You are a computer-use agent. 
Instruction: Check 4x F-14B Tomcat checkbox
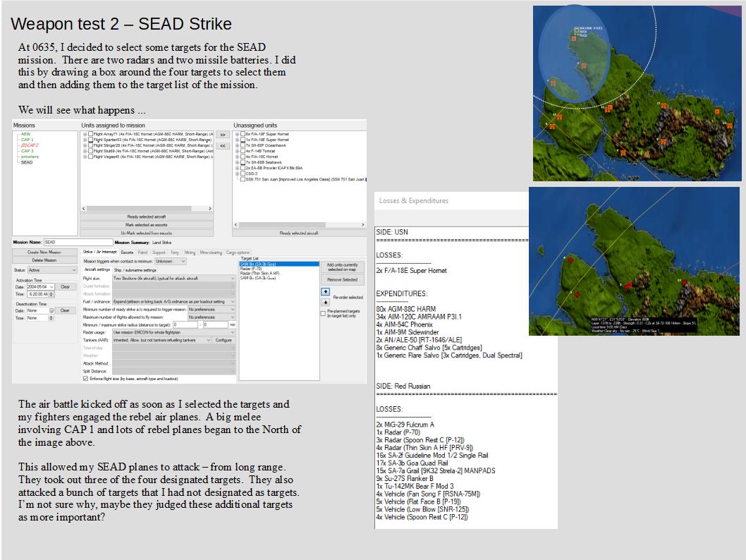[243, 151]
